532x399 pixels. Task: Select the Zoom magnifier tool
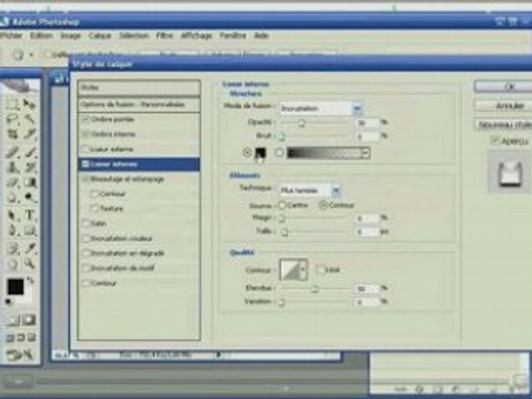pos(29,264)
